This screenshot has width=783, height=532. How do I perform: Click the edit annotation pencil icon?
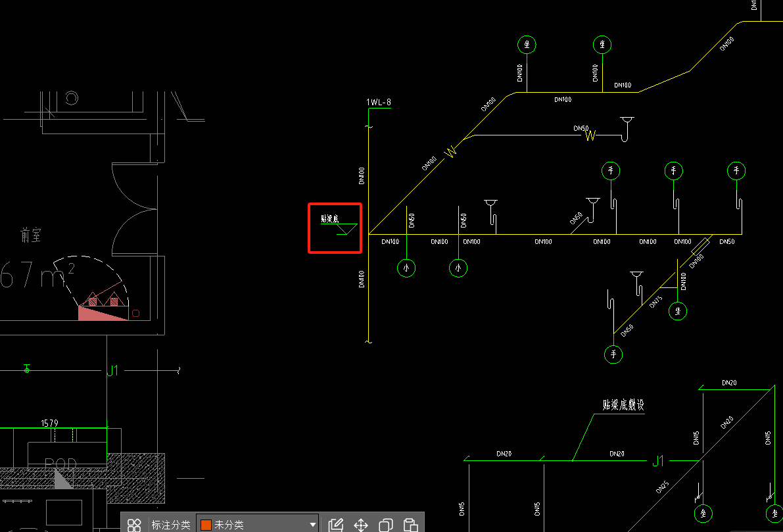pyautogui.click(x=336, y=525)
